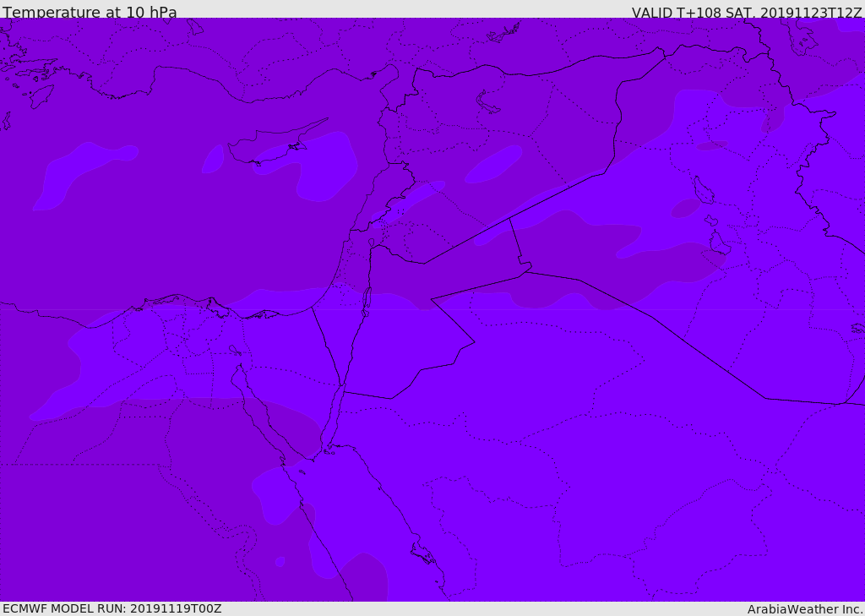Viewport: 865px width, 616px height.
Task: Click the 'ECMWF MODEL RUN: 20191119T00Z' footer text
Action: point(112,608)
